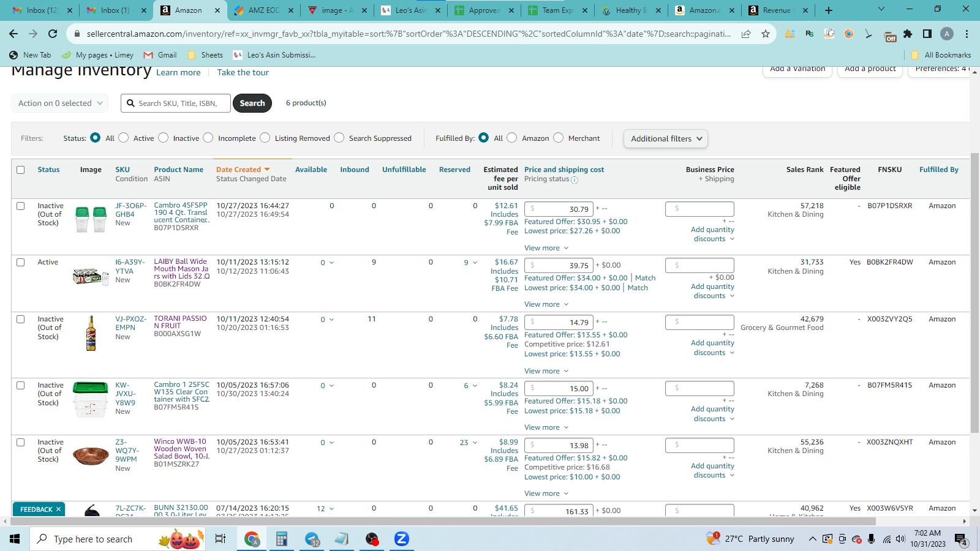
Task: Share this page via address bar icon
Action: [746, 34]
